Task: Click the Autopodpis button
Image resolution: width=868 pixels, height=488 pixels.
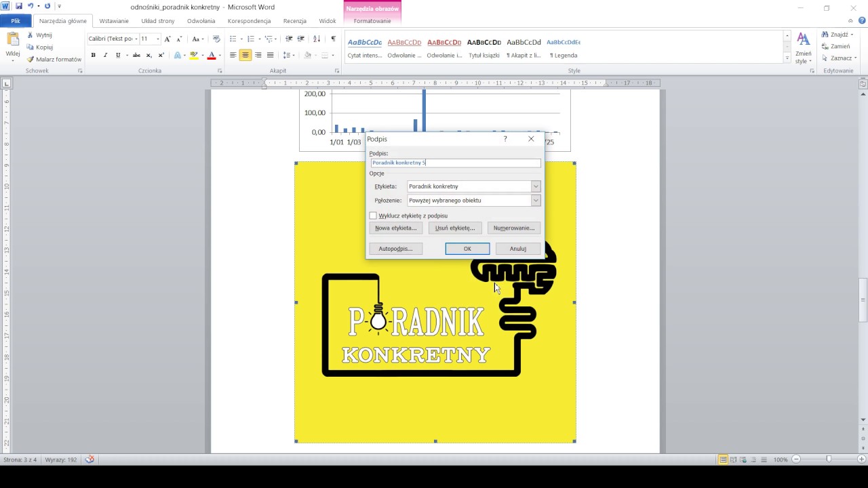Action: 396,249
